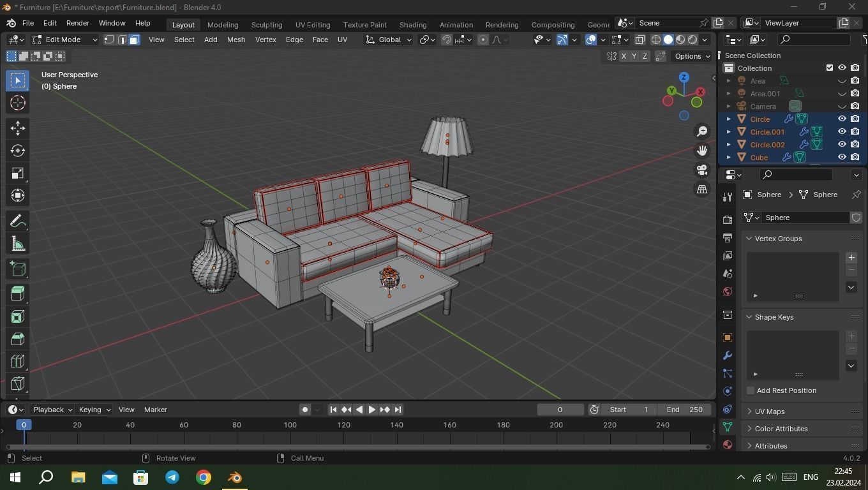Open the Modifiers wrench properties tab
868x490 pixels.
click(727, 355)
